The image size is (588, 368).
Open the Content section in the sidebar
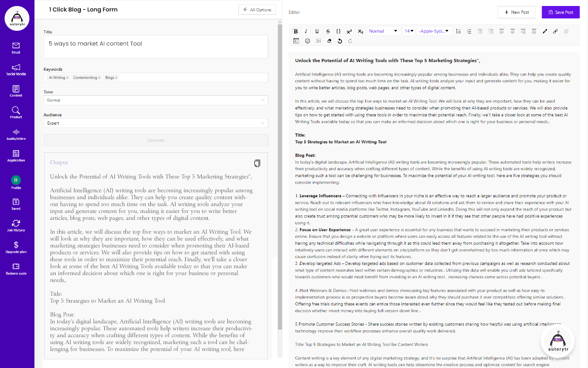[16, 91]
